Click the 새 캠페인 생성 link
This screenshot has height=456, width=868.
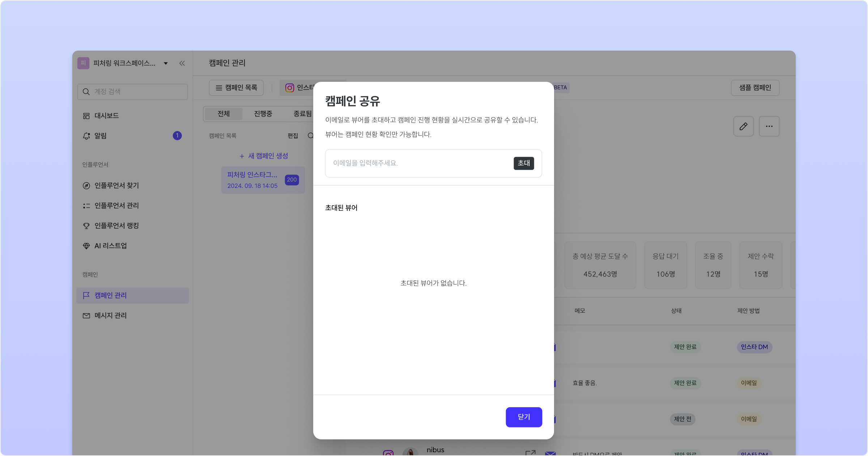pos(264,156)
